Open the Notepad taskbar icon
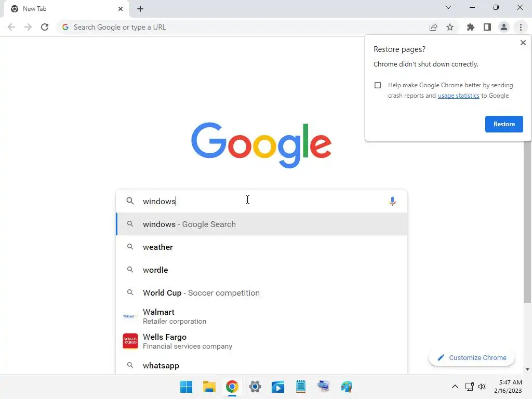 (x=301, y=387)
